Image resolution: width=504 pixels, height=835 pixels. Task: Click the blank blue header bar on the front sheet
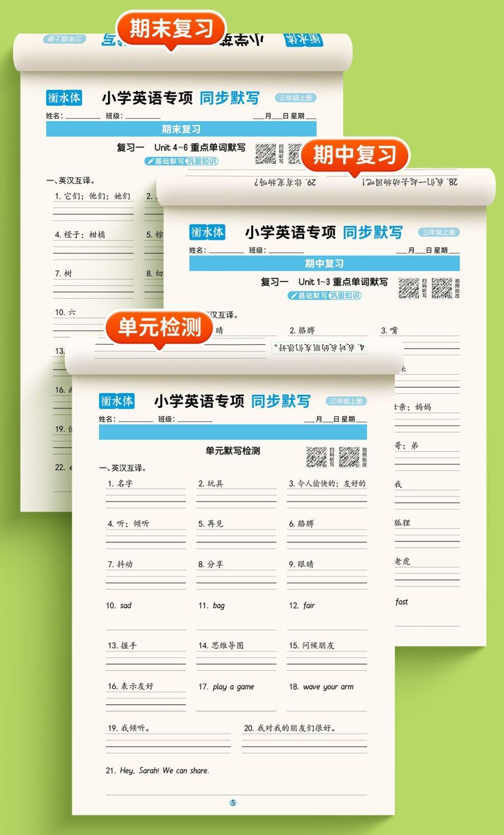click(233, 432)
